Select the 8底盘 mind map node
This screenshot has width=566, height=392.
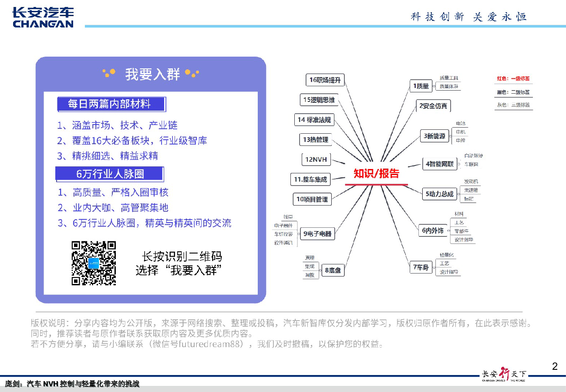(333, 271)
